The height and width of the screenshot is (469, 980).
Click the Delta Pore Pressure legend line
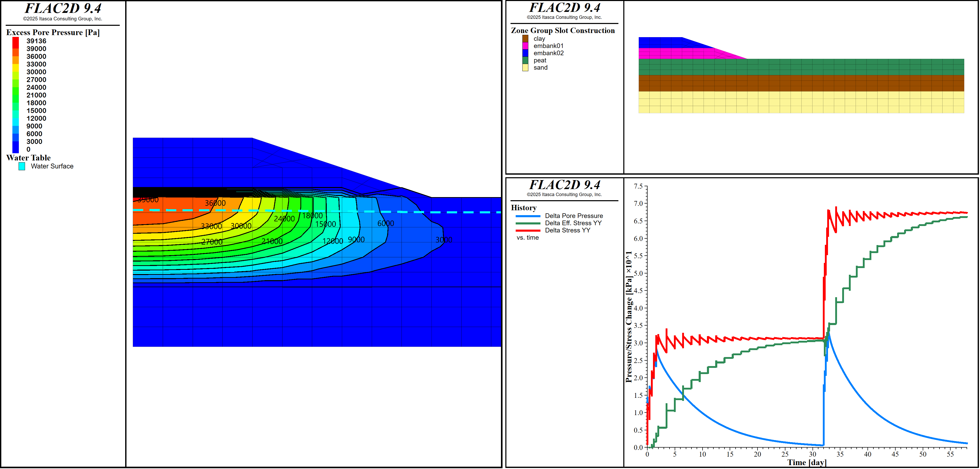528,216
